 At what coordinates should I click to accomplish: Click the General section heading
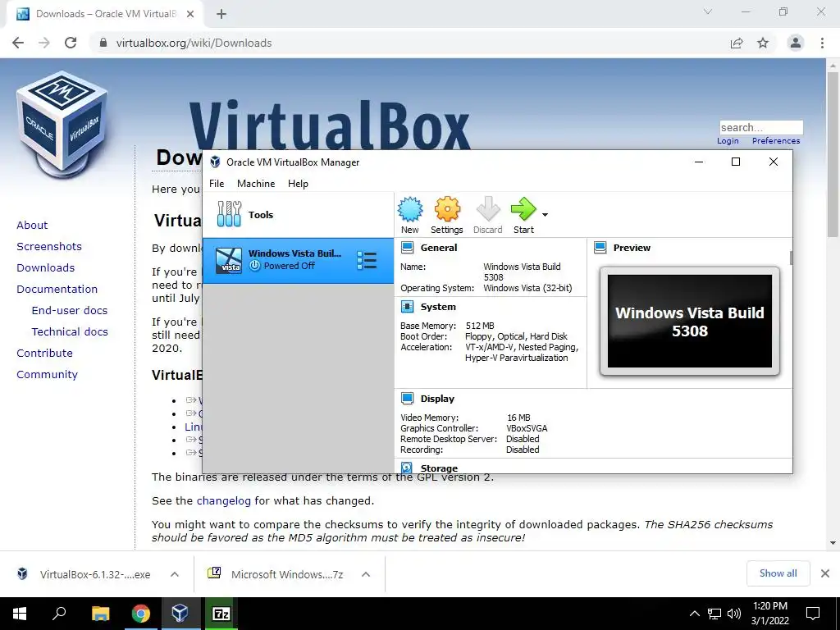[439, 248]
